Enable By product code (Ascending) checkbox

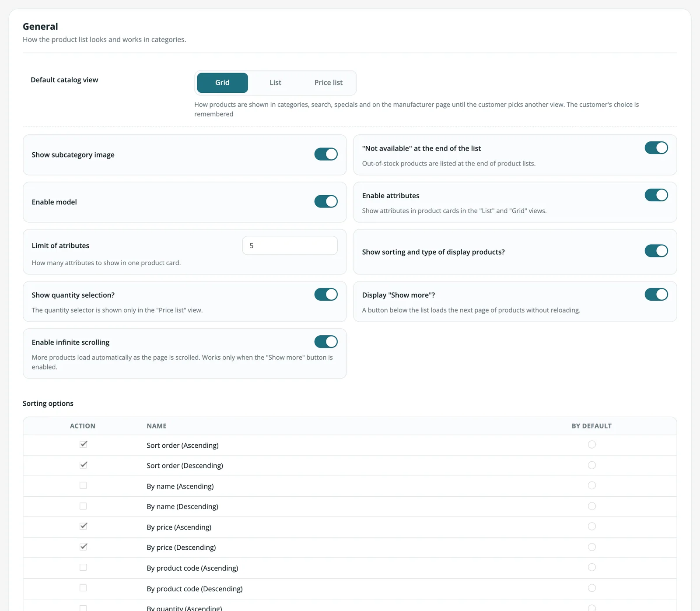pyautogui.click(x=83, y=567)
